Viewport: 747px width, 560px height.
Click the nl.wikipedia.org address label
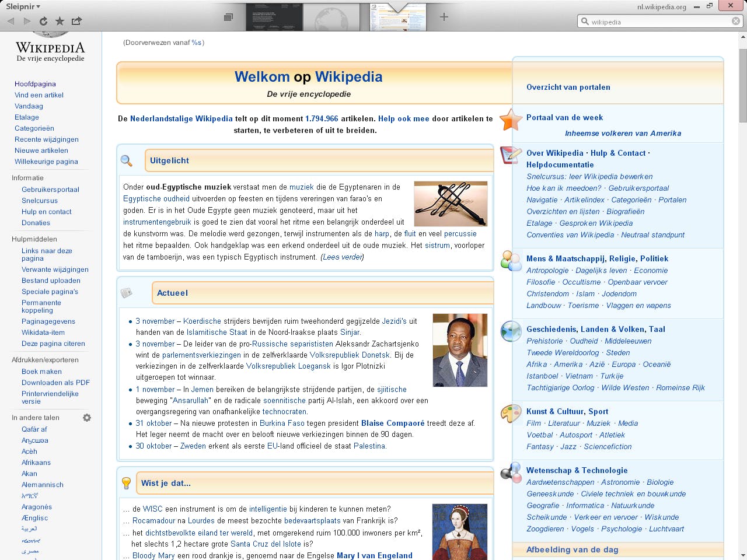(662, 7)
